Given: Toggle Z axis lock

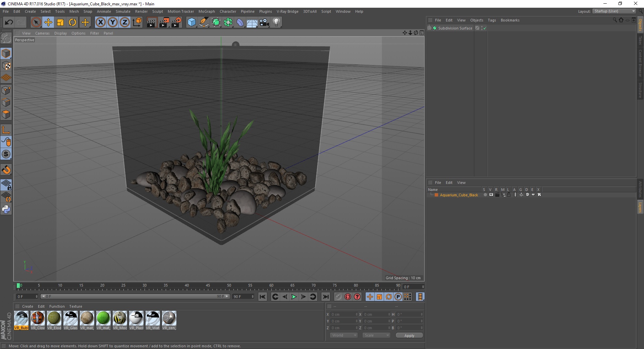Looking at the screenshot, I should coord(125,22).
